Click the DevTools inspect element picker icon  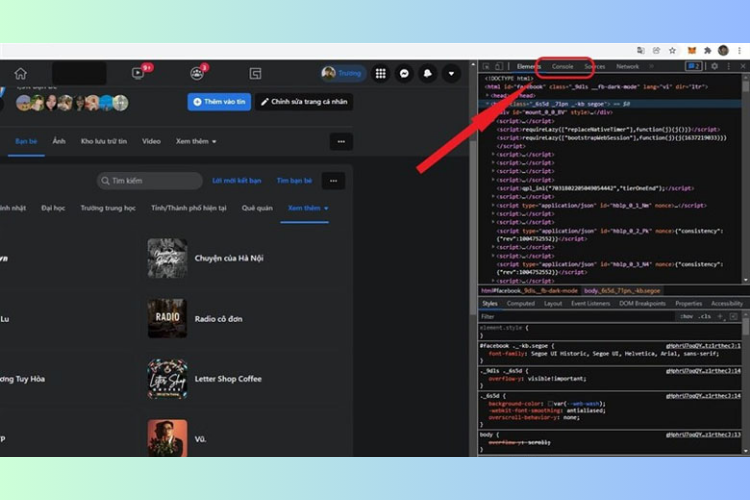coord(487,66)
